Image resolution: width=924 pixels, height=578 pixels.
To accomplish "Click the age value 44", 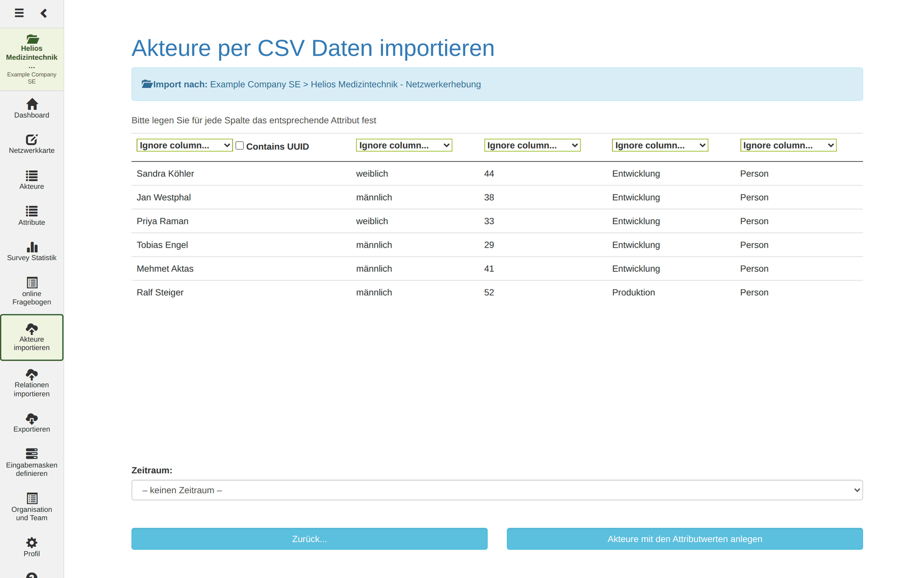I will pos(489,174).
